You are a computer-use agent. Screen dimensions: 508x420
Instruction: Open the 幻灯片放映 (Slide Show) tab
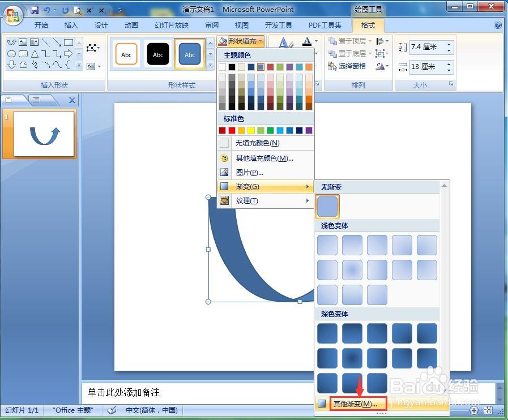[172, 25]
